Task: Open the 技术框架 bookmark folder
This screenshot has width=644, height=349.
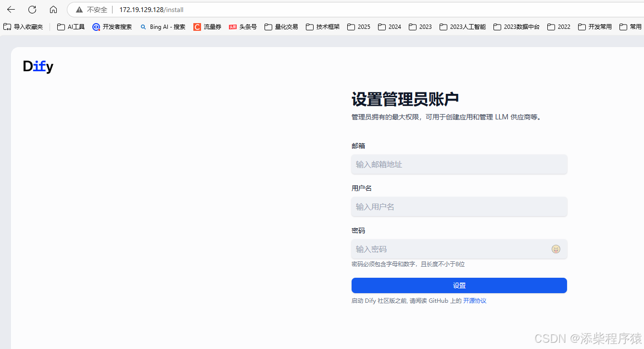Action: [x=323, y=27]
